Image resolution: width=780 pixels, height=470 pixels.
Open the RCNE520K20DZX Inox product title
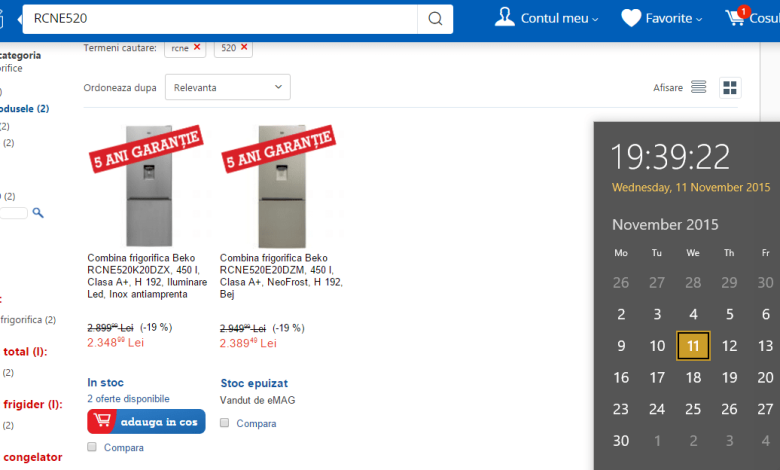[147, 276]
